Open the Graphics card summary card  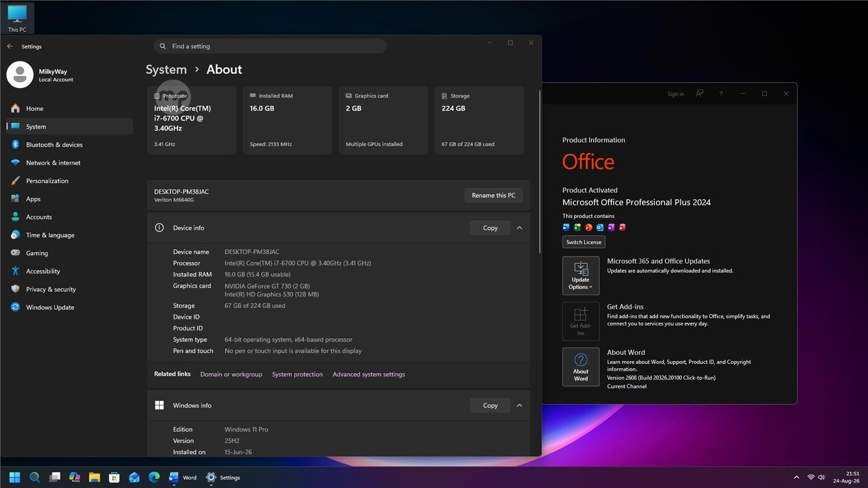click(x=383, y=120)
